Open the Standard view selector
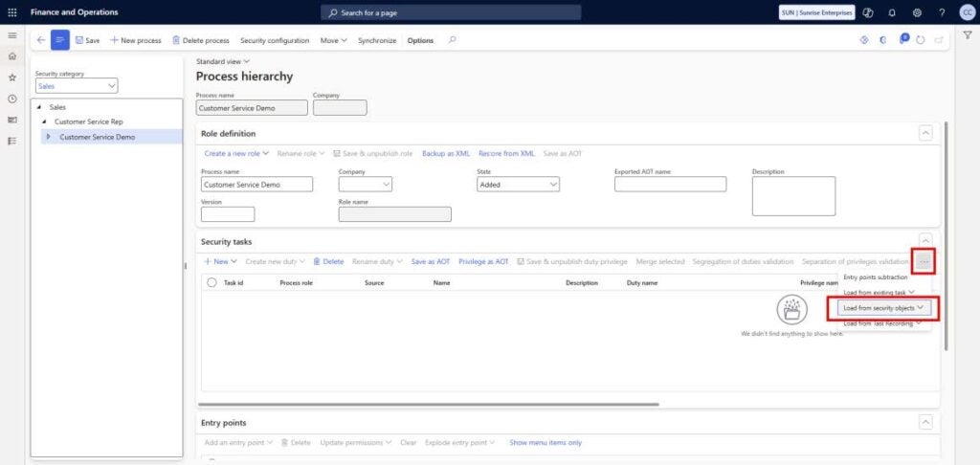The height and width of the screenshot is (465, 980). [222, 61]
